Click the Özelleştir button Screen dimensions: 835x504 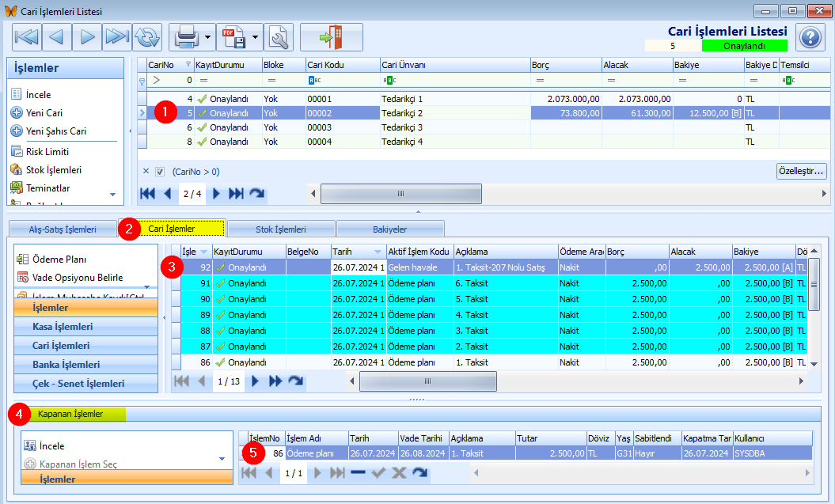[x=801, y=171]
